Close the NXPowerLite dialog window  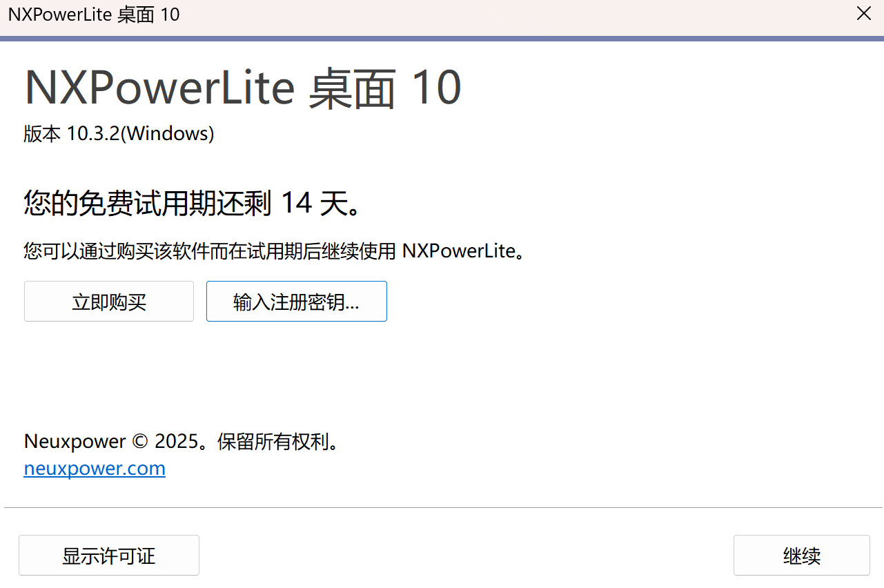point(863,14)
